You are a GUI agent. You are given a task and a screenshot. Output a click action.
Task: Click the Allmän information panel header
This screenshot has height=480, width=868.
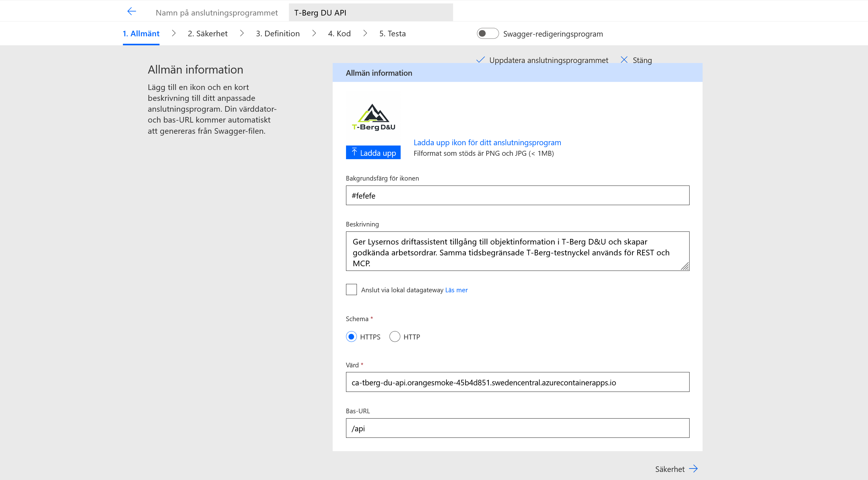pyautogui.click(x=518, y=72)
